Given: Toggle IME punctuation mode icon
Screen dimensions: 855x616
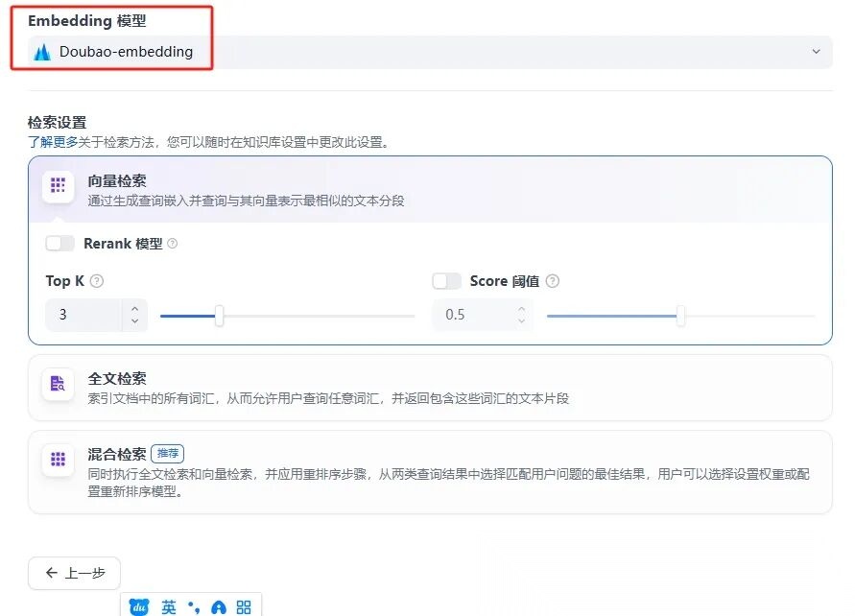Looking at the screenshot, I should (x=194, y=607).
